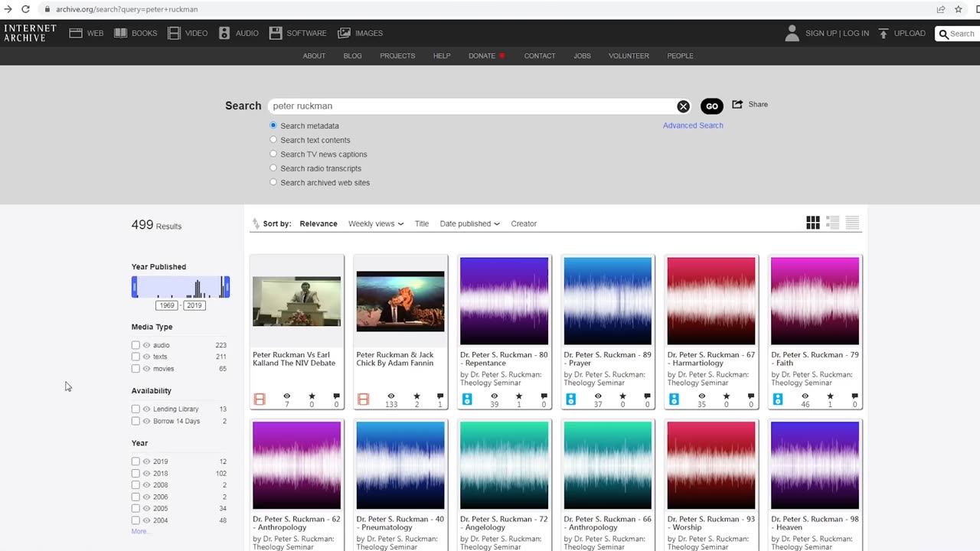Open Peter Ruckman Vs Earl Kalland thumbnail
980x551 pixels.
[297, 302]
